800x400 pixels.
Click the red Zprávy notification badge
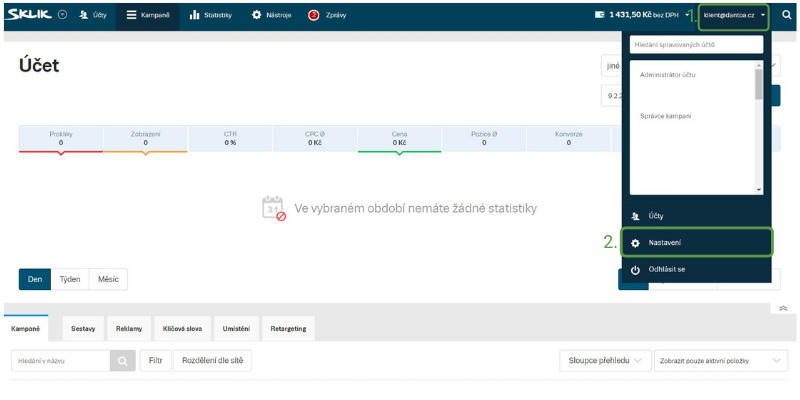click(x=313, y=15)
